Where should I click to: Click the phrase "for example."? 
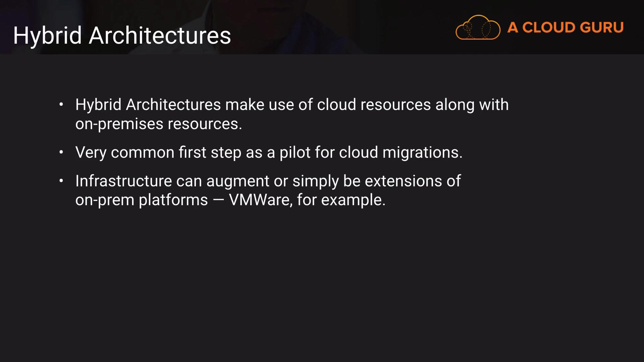(x=341, y=200)
